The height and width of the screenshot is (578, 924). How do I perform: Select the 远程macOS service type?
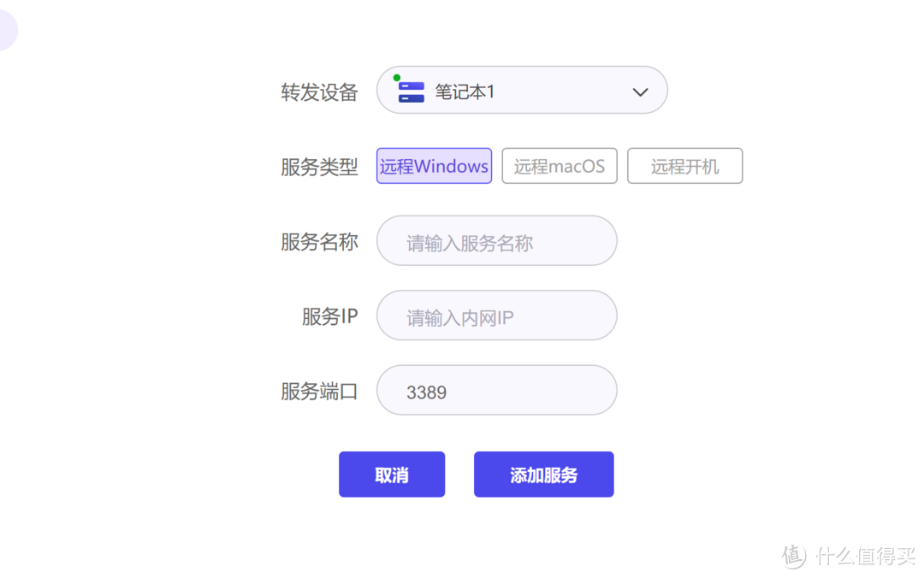click(x=560, y=166)
